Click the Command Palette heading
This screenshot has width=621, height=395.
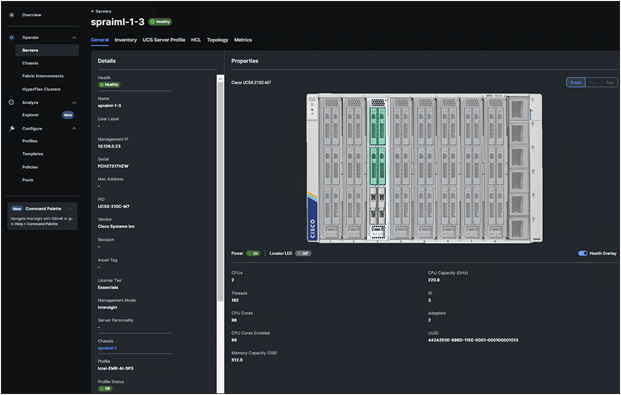click(x=43, y=208)
